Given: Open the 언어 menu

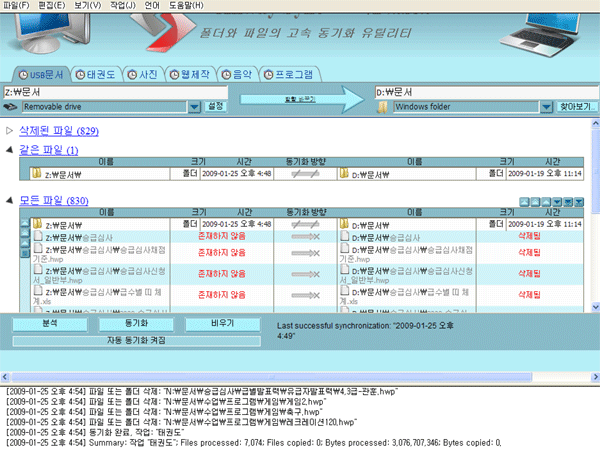Looking at the screenshot, I should pos(152,5).
